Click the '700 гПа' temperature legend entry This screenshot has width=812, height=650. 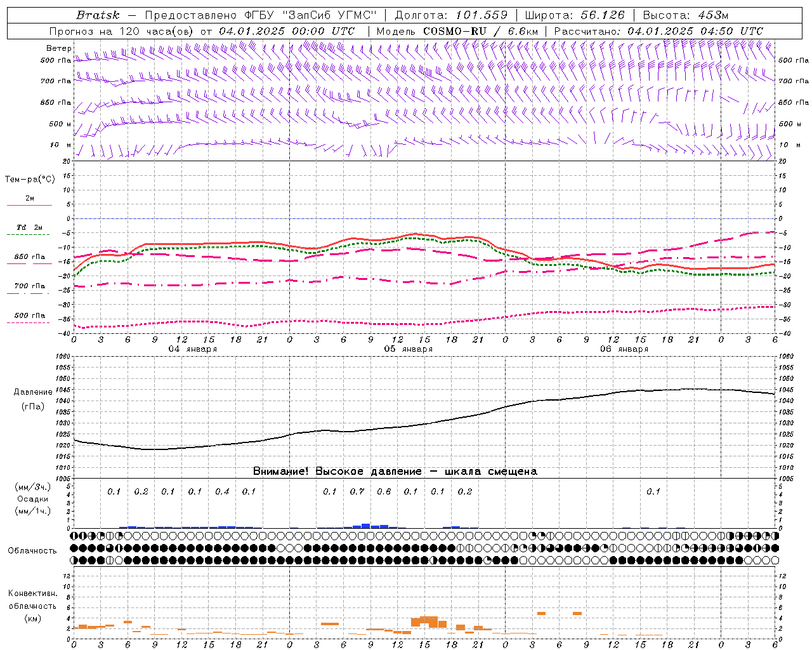click(x=30, y=286)
